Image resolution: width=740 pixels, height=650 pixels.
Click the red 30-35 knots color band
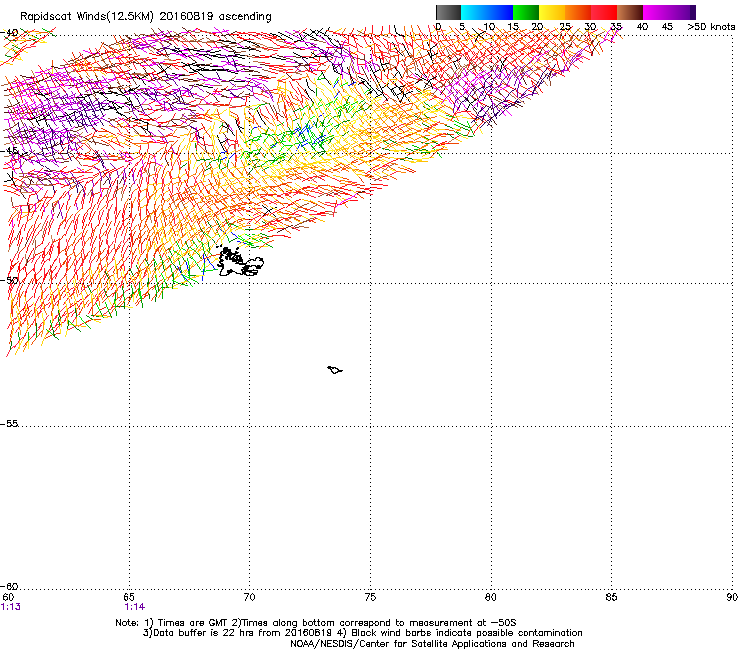(x=604, y=12)
